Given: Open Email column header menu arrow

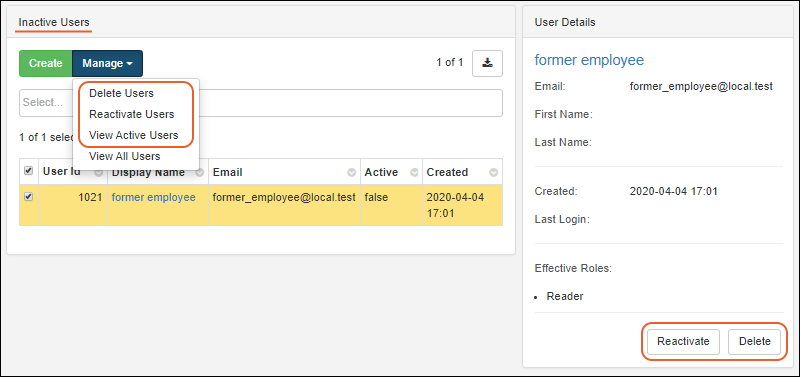Looking at the screenshot, I should [352, 172].
